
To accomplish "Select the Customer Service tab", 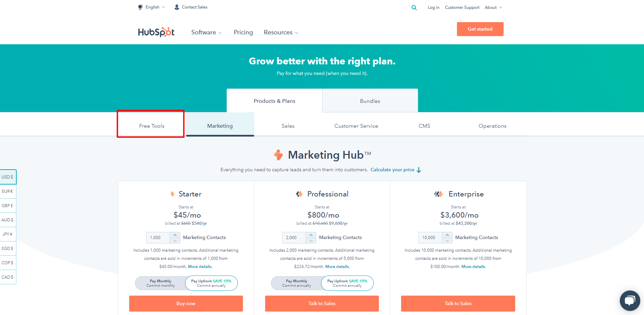I will [356, 126].
